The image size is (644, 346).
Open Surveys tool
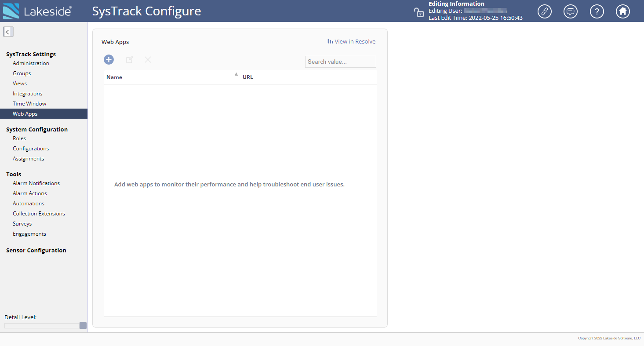tap(22, 224)
